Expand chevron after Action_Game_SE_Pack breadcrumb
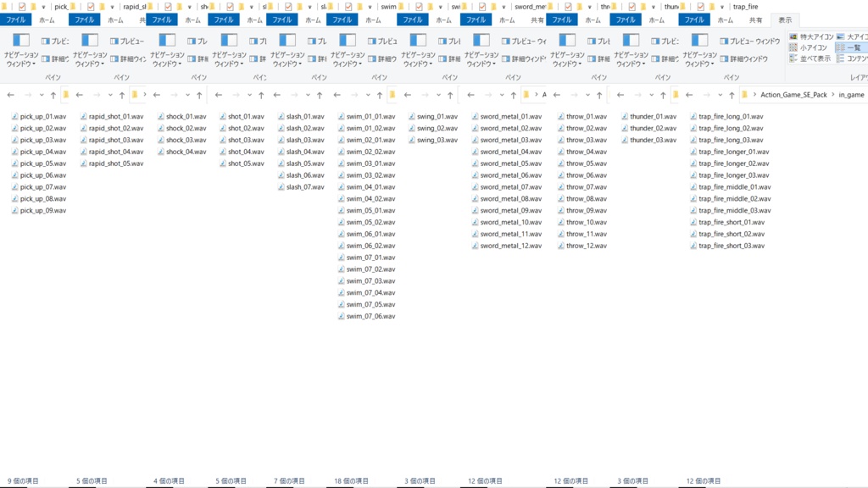Image resolution: width=868 pixels, height=488 pixels. pos(832,95)
